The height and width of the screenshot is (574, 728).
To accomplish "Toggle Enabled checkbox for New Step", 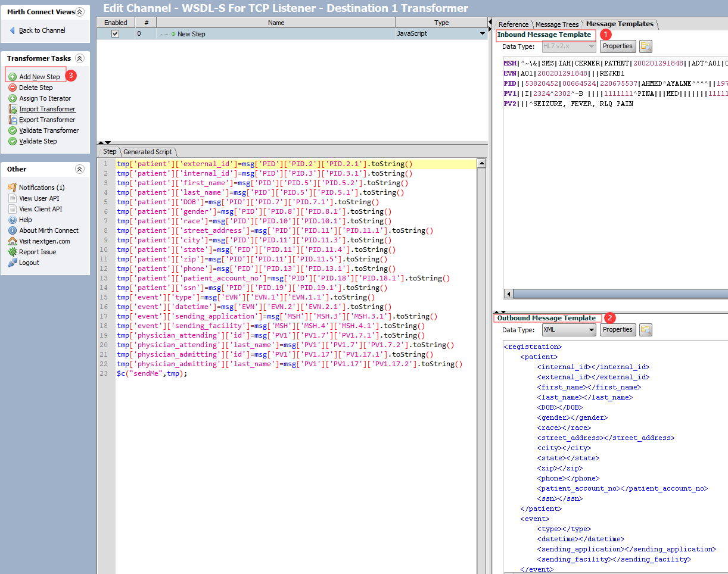I will tap(116, 34).
